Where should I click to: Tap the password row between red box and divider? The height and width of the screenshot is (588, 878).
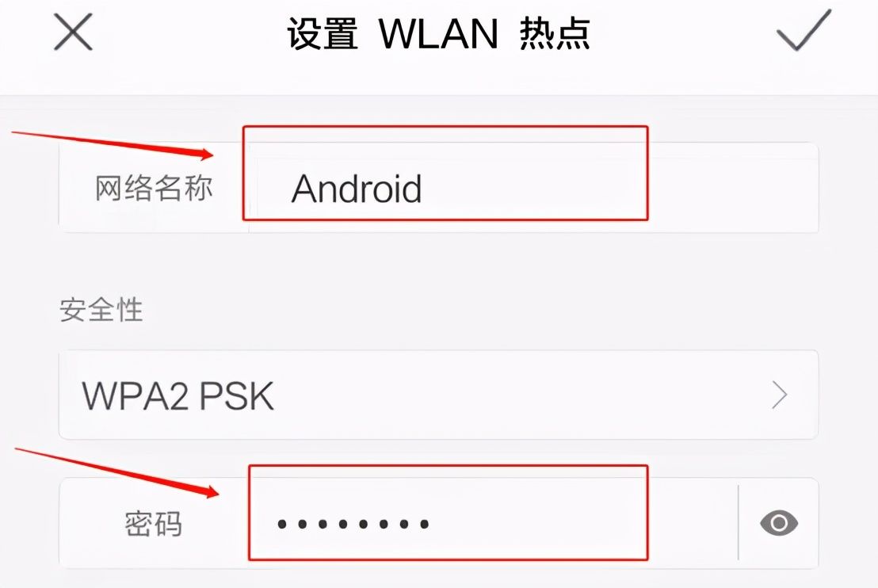pyautogui.click(x=692, y=524)
